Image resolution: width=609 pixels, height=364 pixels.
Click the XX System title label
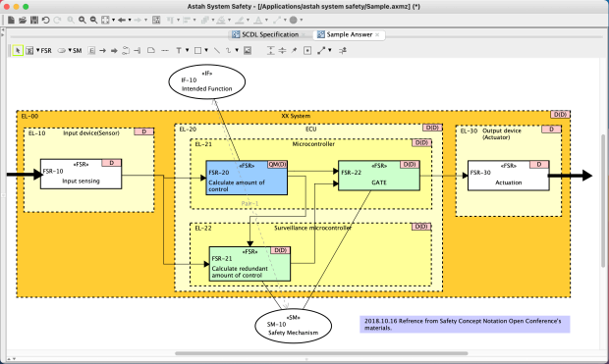296,116
